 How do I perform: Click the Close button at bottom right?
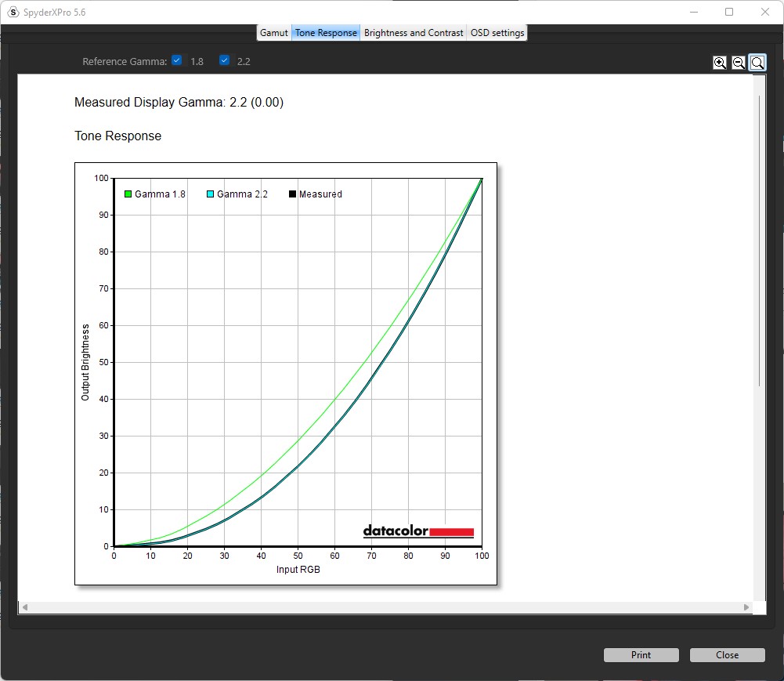point(727,655)
